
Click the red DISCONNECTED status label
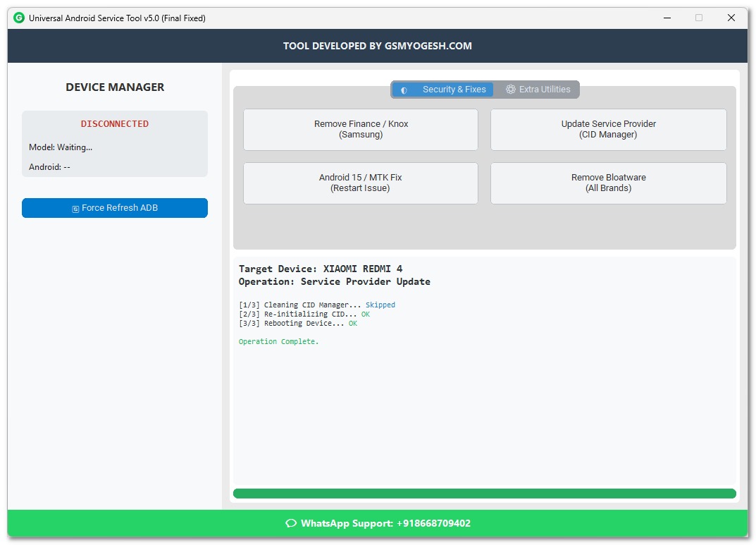tap(115, 124)
